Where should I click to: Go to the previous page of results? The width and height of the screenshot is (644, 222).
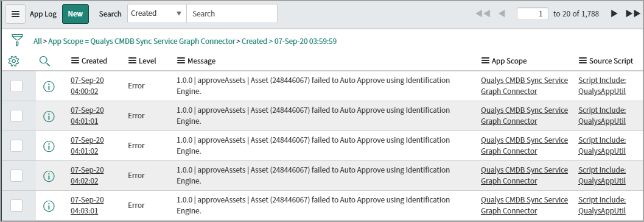coord(502,13)
